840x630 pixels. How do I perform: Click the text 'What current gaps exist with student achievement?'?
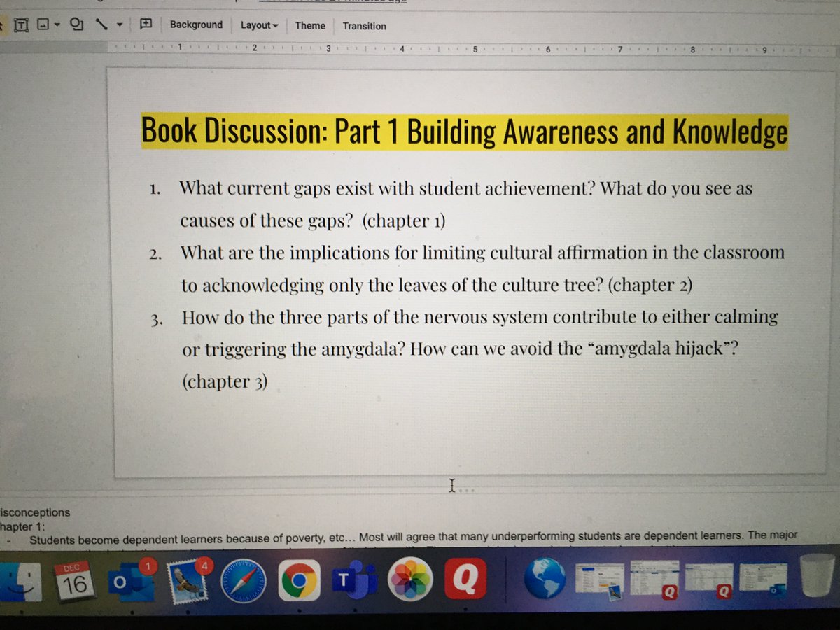(387, 188)
